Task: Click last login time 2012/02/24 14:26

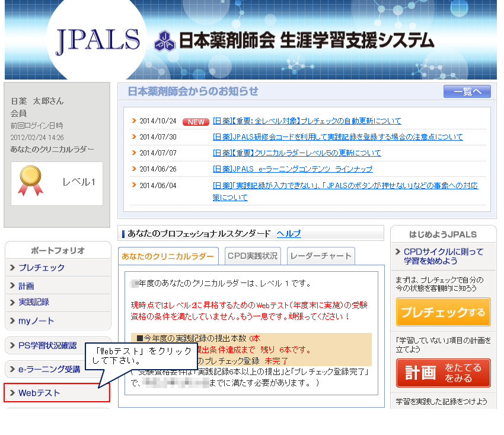Action: 37,138
